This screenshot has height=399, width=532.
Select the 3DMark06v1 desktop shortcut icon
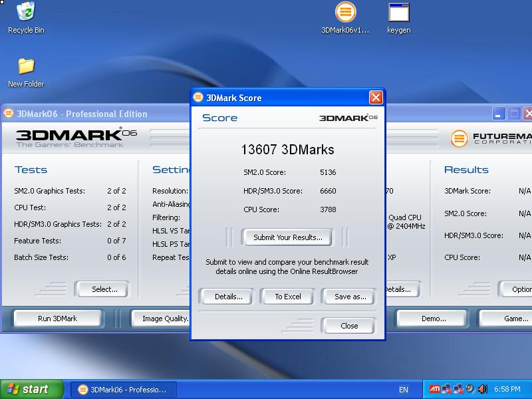click(x=345, y=13)
